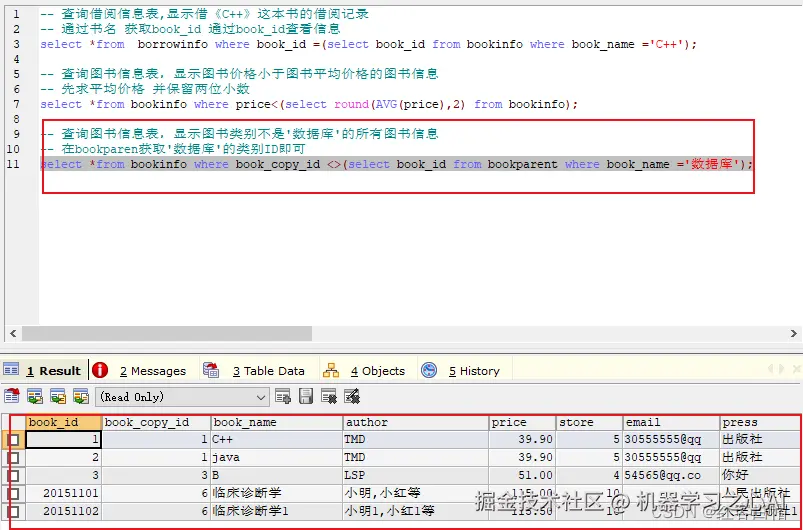Click the editor scrollbar left arrow
This screenshot has width=803, height=530.
tap(13, 333)
